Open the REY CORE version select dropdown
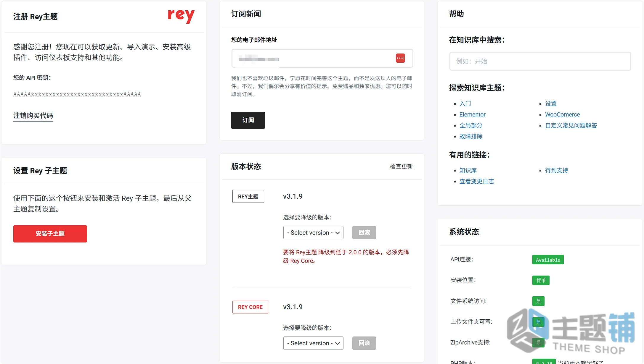 pyautogui.click(x=313, y=343)
